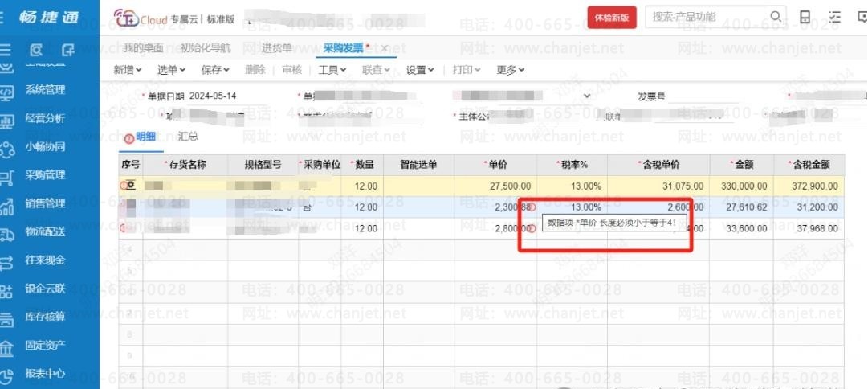Click the sidebar new-window plus icon
Screen dimensions: 868x389
68,51
